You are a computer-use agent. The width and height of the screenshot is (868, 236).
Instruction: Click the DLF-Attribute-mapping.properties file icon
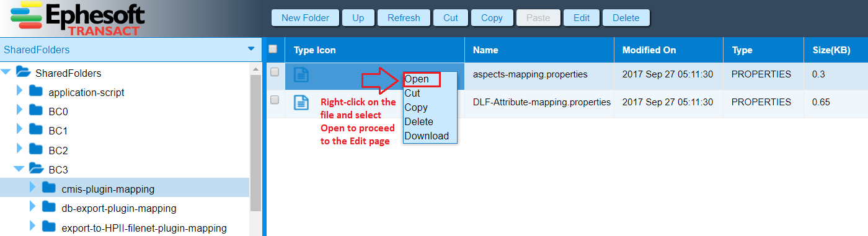pos(301,102)
